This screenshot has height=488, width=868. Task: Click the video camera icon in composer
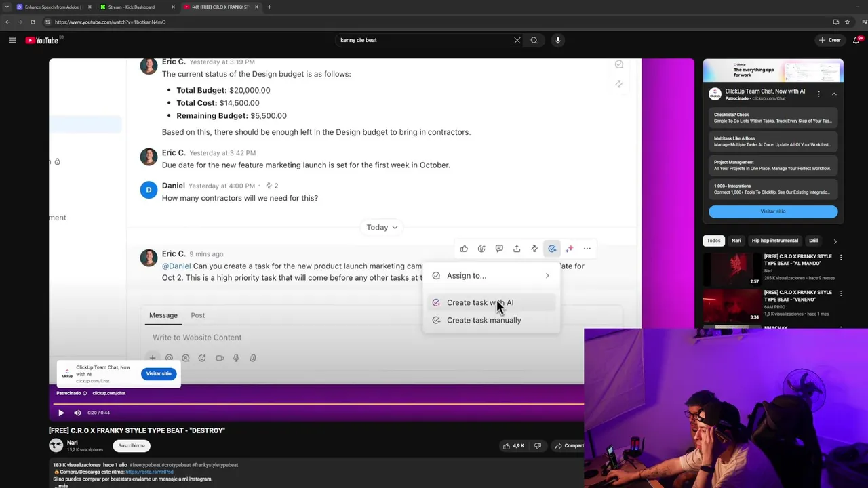220,358
